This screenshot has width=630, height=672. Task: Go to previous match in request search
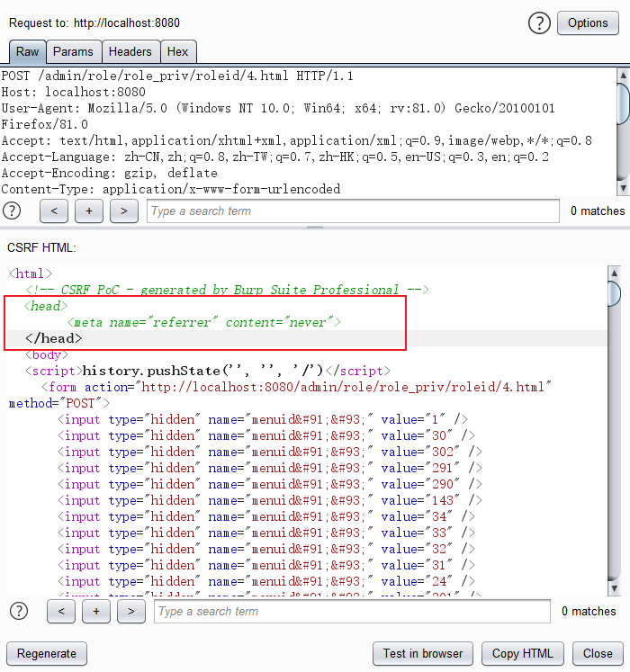click(x=54, y=211)
